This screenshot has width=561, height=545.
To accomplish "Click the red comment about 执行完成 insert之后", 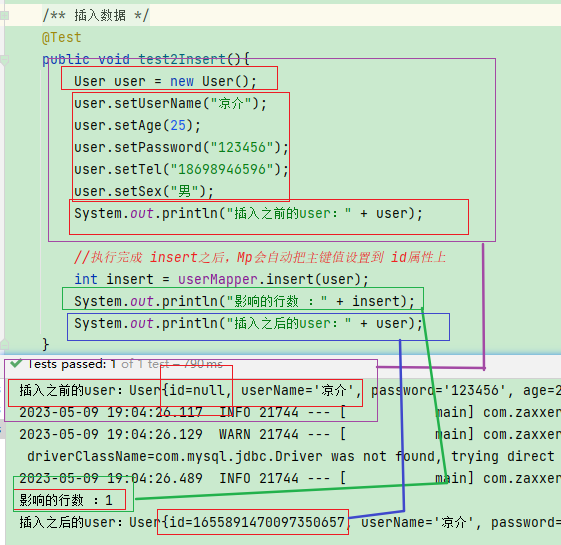I will click(x=260, y=257).
